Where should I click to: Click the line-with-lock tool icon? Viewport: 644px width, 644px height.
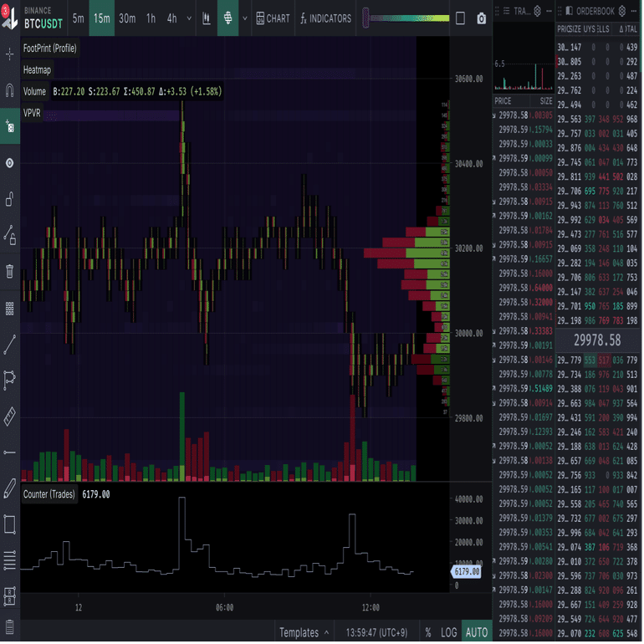click(9, 235)
